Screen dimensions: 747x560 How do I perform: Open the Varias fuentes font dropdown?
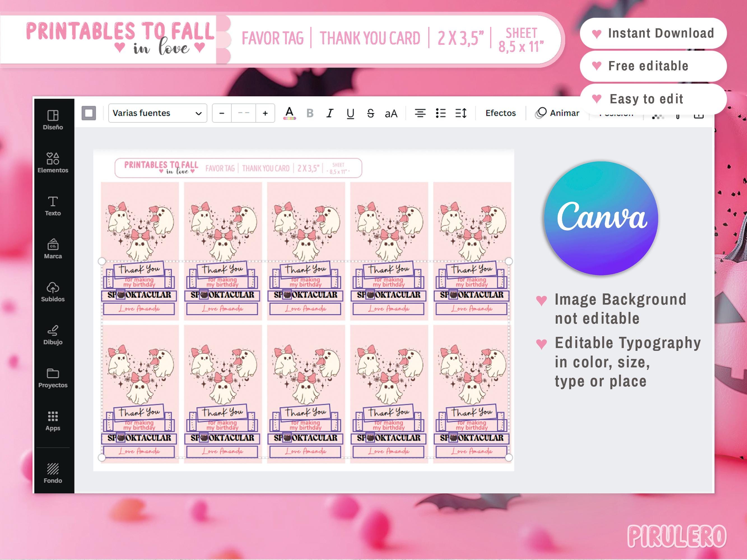click(157, 113)
